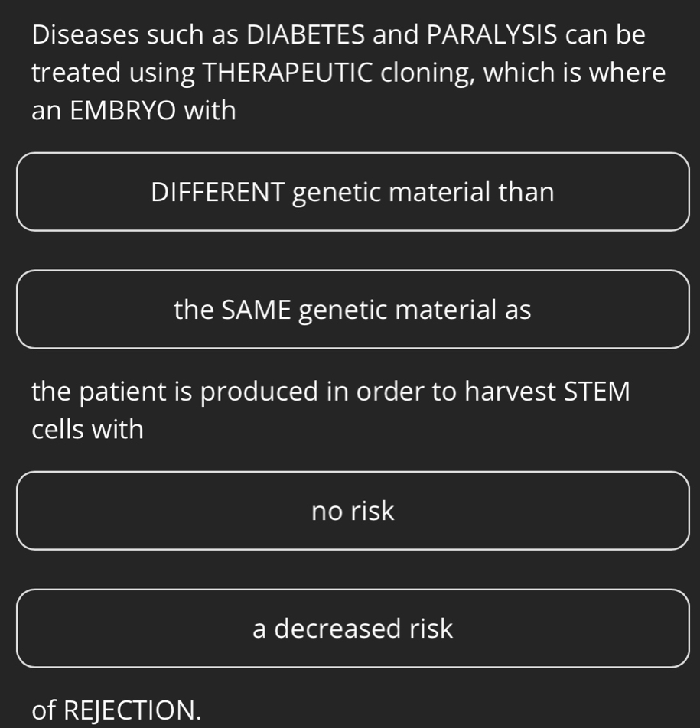Choose "the SAME genetic material as" answer
Screen dimensions: 700x728
353,310
